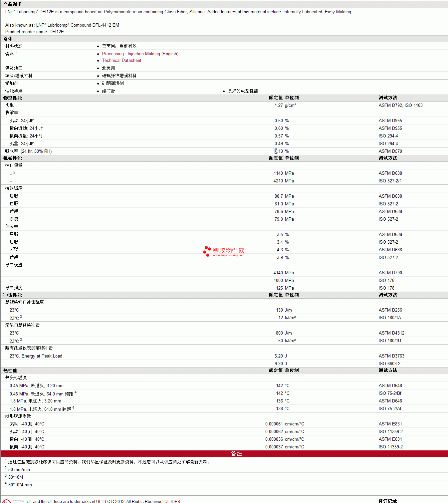Click the water absorption value 0.10

279,151
